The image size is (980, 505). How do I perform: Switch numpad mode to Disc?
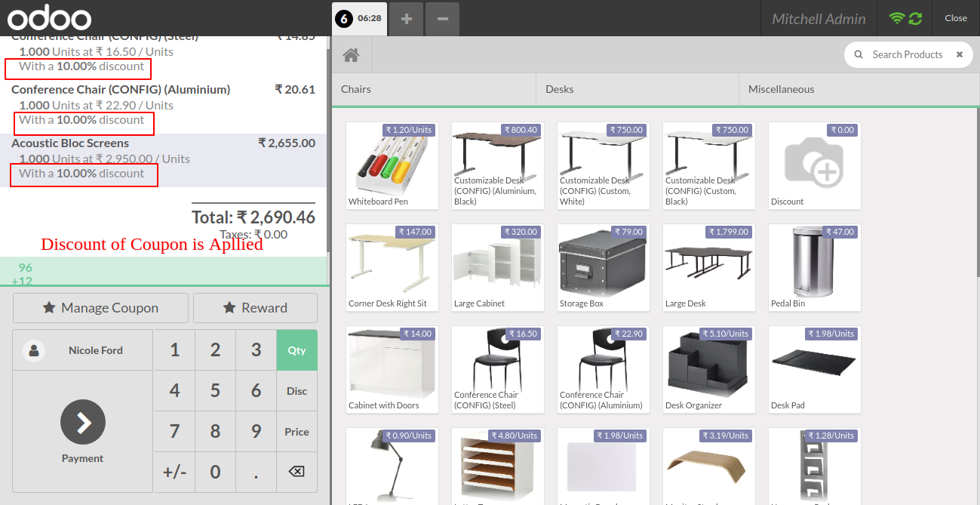click(296, 391)
